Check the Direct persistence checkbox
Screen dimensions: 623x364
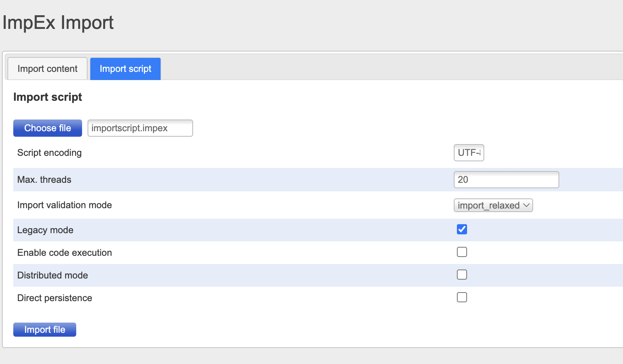point(462,298)
